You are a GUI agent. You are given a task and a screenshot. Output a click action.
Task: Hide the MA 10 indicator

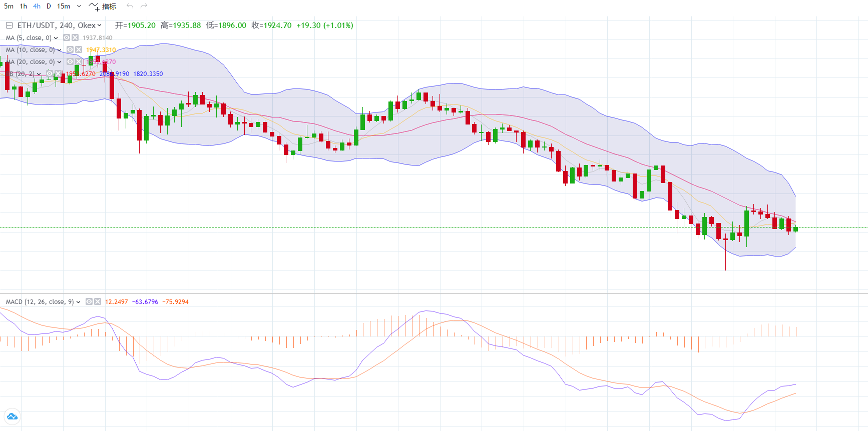pos(70,49)
